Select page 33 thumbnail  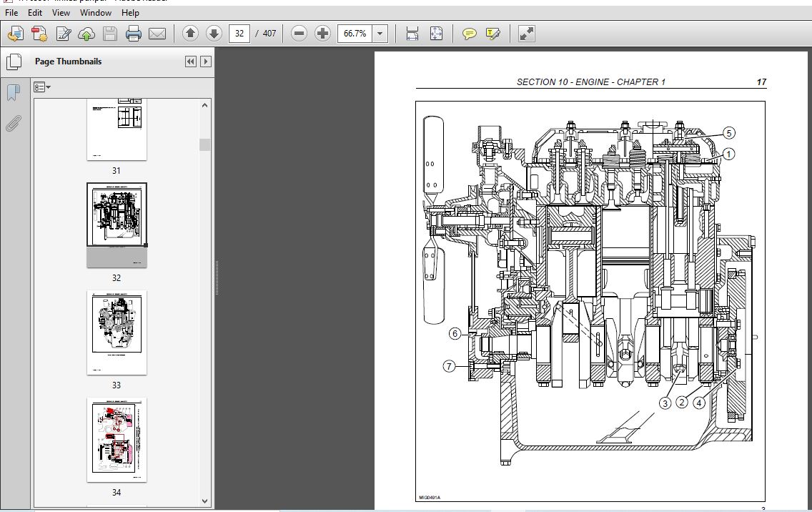point(117,333)
